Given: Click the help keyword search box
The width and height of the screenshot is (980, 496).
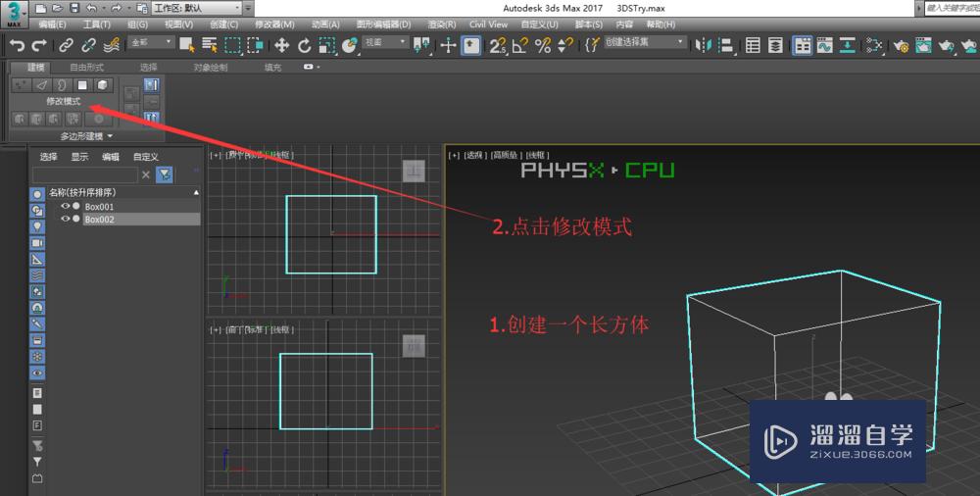Looking at the screenshot, I should pos(952,8).
